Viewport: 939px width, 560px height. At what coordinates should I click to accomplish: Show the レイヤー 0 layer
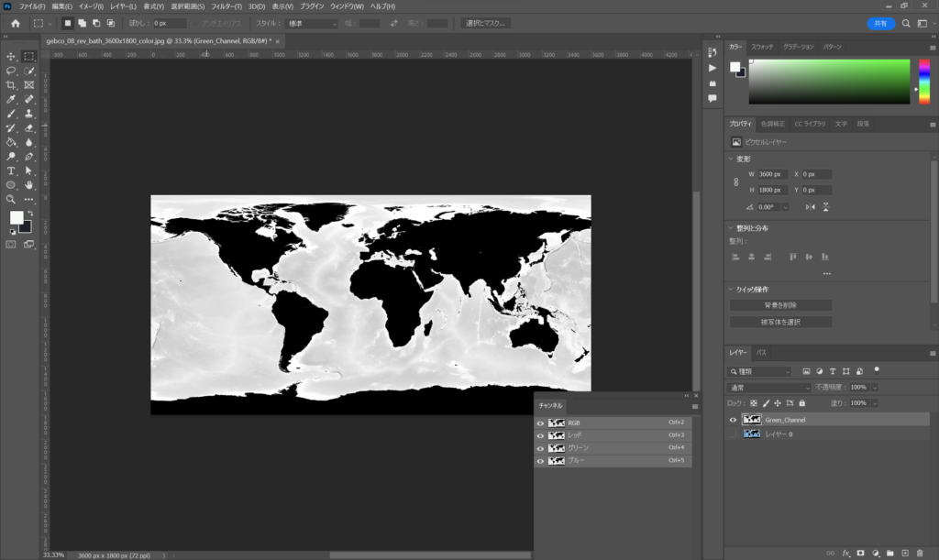click(x=733, y=434)
